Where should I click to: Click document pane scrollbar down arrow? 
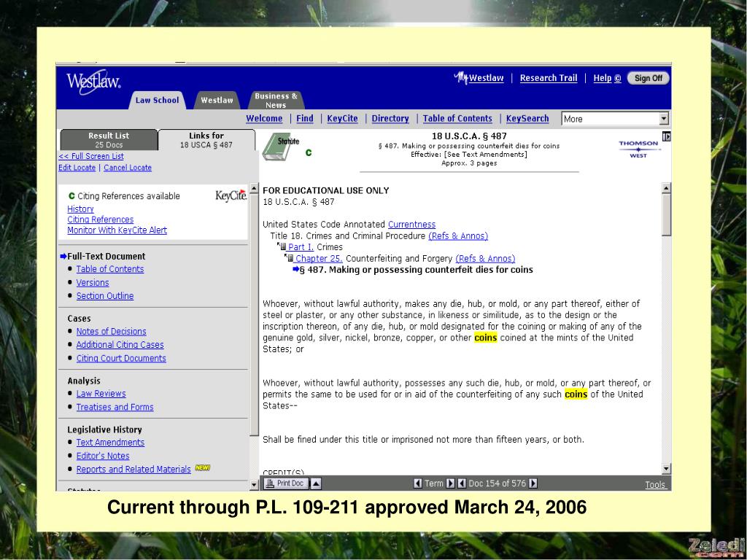667,469
